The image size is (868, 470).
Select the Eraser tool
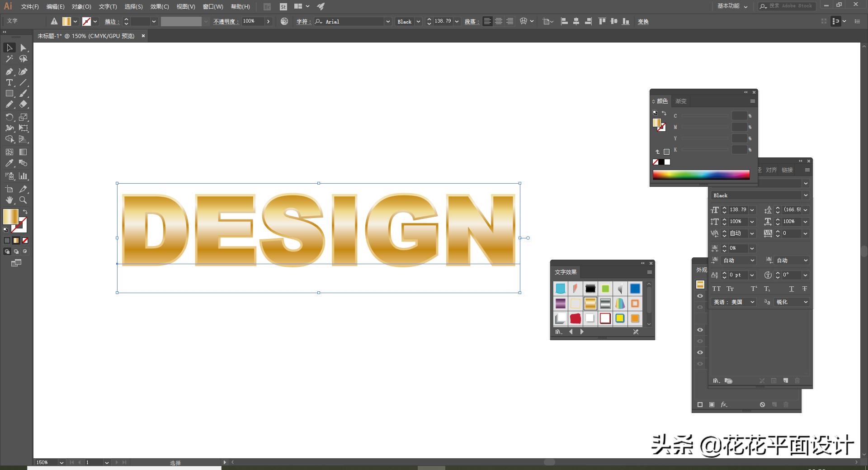23,104
